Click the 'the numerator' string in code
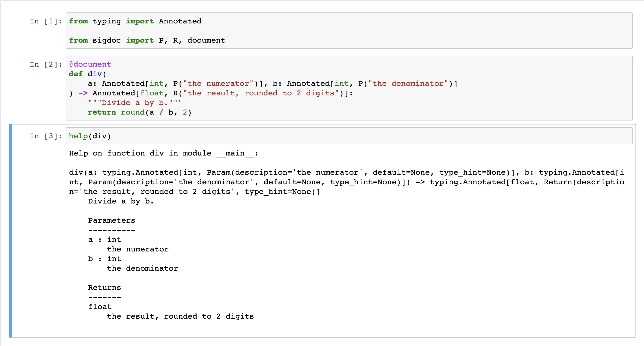 click(218, 84)
